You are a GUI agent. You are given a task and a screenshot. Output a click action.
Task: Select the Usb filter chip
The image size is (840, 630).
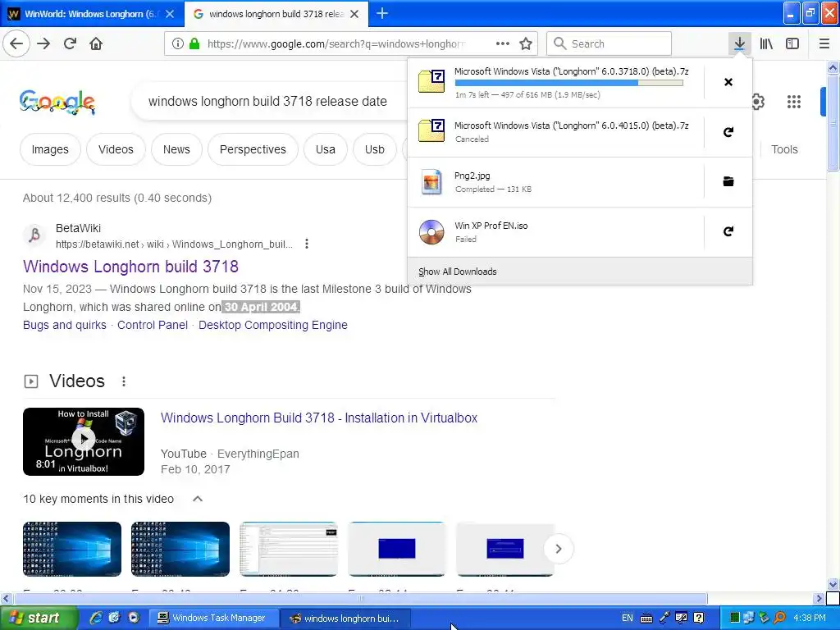(x=375, y=149)
